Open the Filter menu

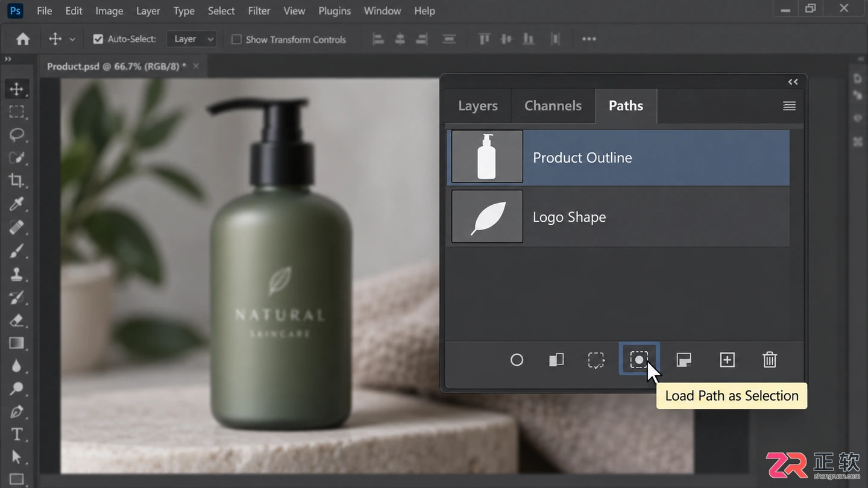259,11
